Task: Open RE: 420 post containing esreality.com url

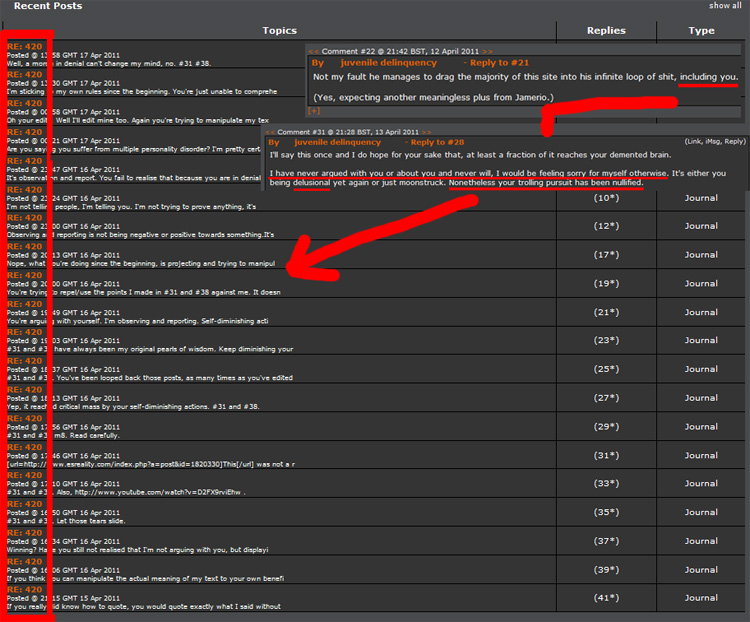Action: 25,447
